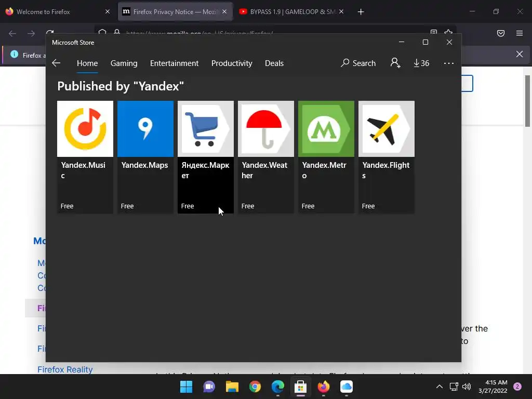The width and height of the screenshot is (532, 399).
Task: Close the Microsoft Store window
Action: (449, 42)
